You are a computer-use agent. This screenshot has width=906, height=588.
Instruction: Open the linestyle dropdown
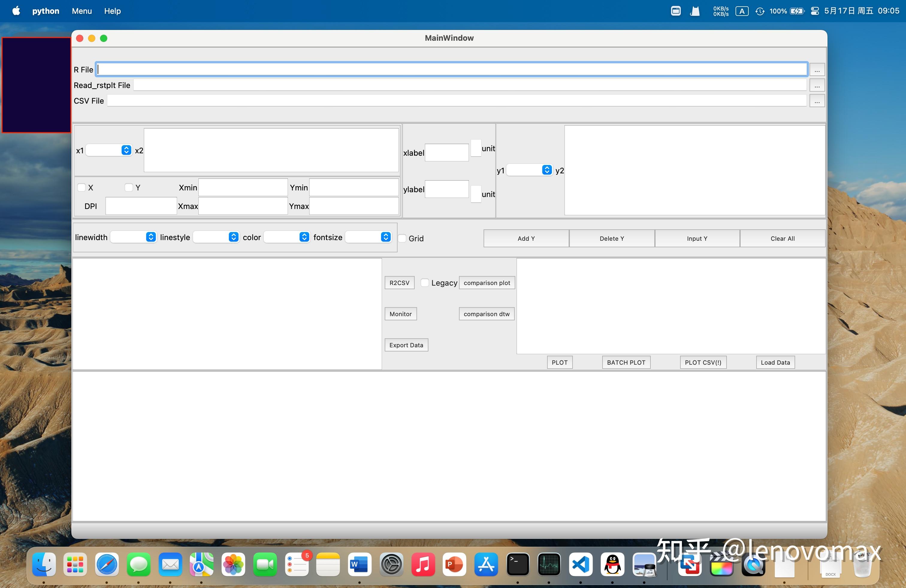coord(216,237)
